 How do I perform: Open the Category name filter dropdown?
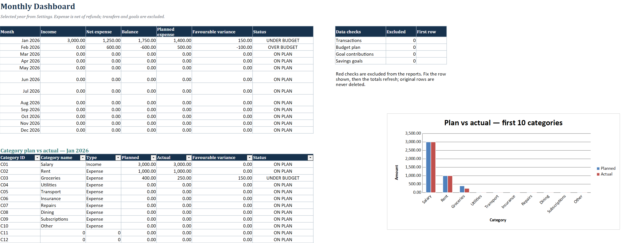[x=83, y=158]
